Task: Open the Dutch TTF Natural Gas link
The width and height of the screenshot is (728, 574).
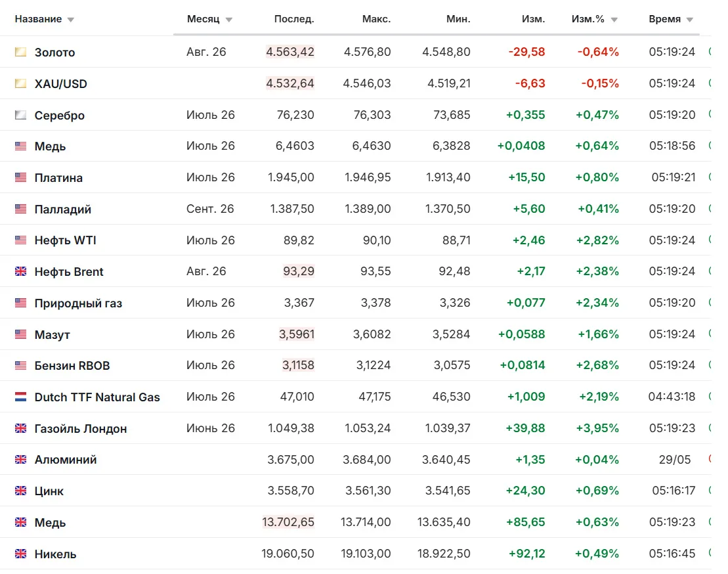Action: coord(97,397)
